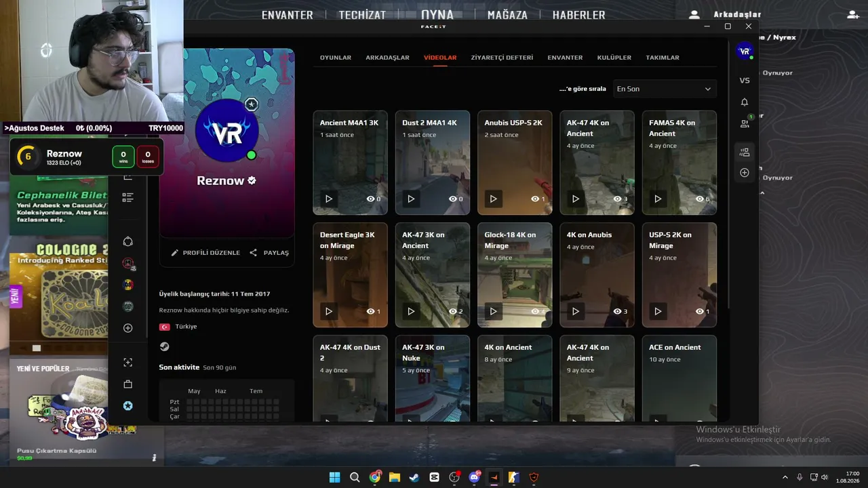This screenshot has height=488, width=868.
Task: Open the VR profile avatar in right sidebar
Action: [x=745, y=51]
